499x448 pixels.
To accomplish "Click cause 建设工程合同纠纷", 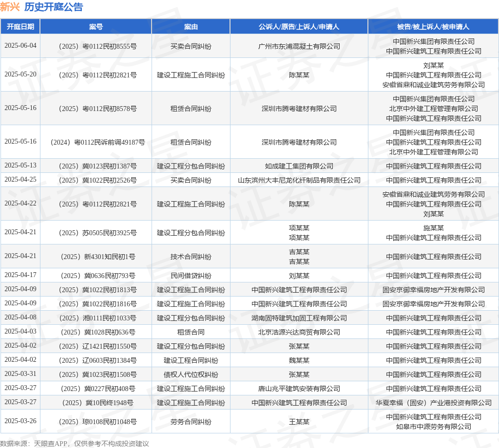I will pos(191,360).
